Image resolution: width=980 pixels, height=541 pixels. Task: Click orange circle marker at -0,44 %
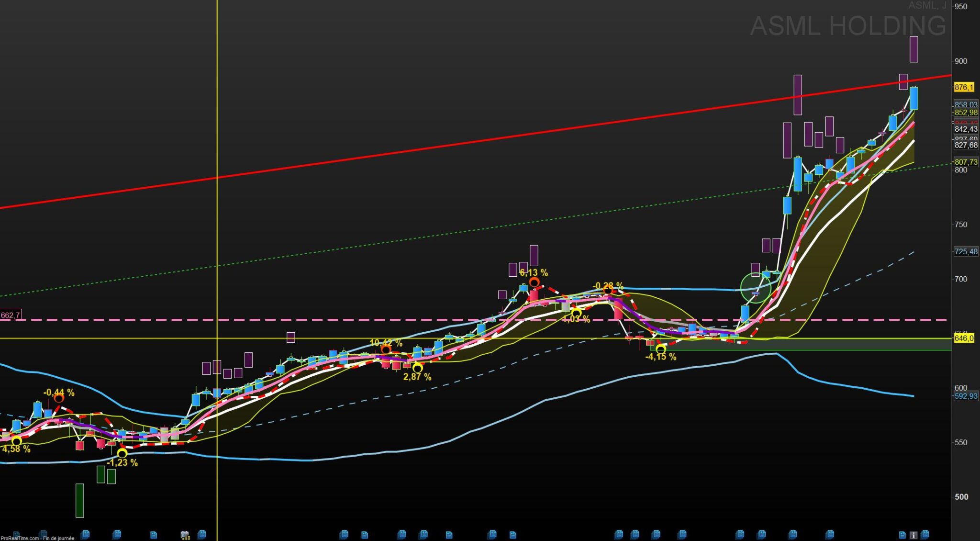[59, 398]
